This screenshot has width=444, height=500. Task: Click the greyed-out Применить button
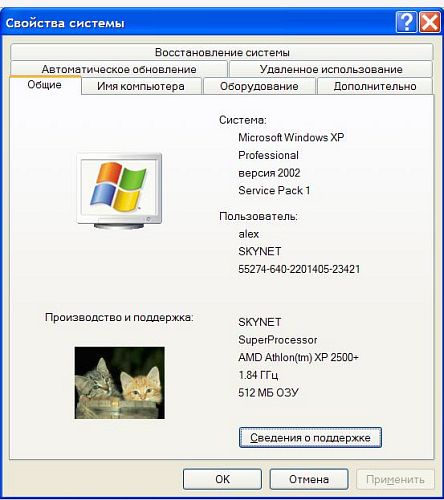[395, 479]
